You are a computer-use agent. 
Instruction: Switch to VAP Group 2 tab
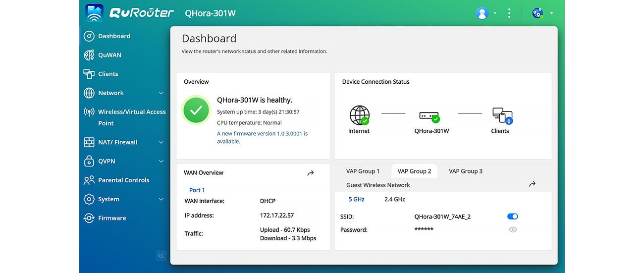[414, 171]
